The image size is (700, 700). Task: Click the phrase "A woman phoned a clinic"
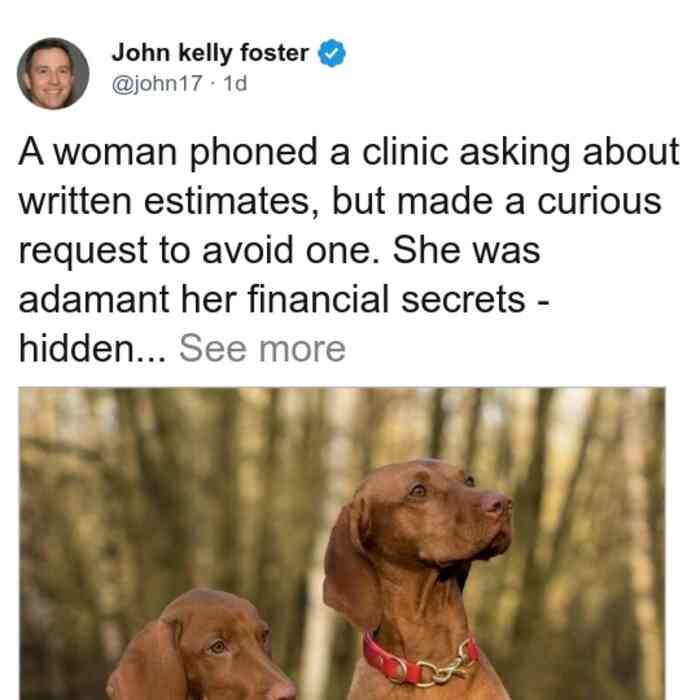pos(233,153)
